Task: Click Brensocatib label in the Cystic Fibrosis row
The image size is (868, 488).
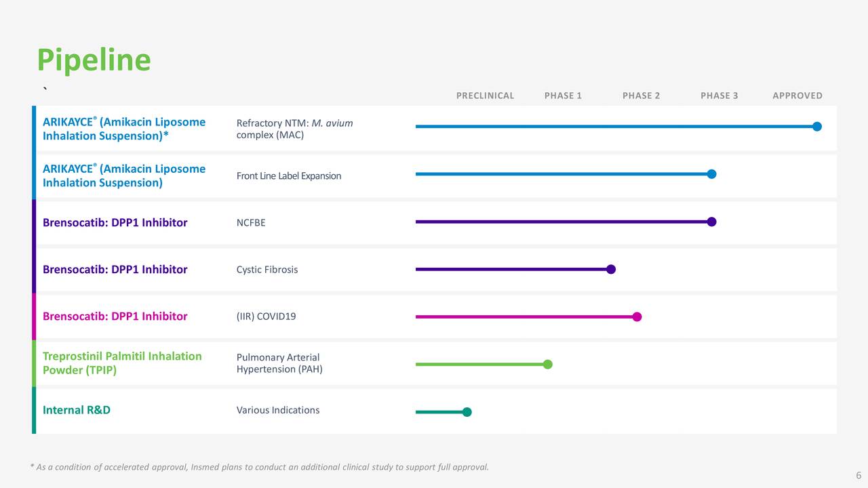Action: [115, 269]
